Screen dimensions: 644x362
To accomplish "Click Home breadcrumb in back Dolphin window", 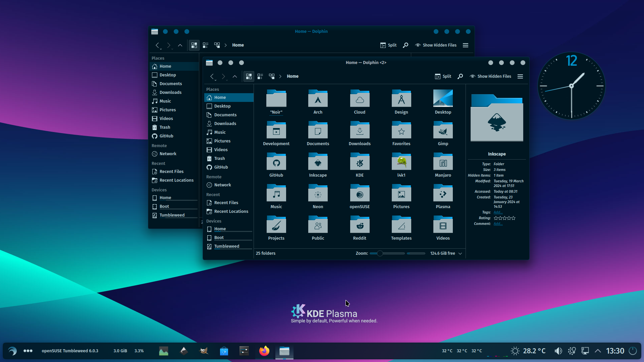I will tap(238, 45).
